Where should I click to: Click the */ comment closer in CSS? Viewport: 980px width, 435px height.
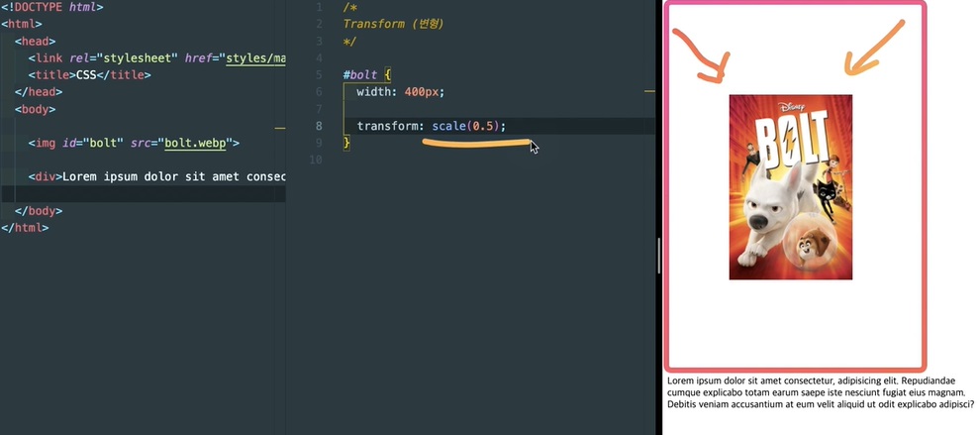point(350,42)
